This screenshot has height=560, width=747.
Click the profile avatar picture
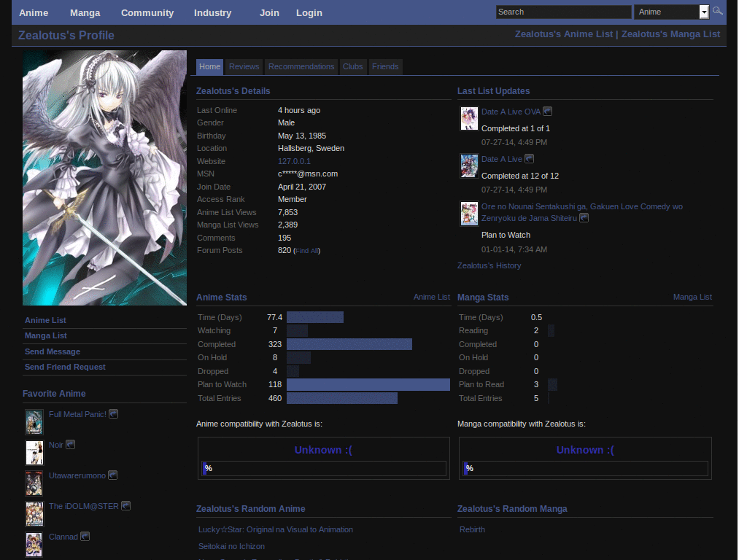[104, 178]
